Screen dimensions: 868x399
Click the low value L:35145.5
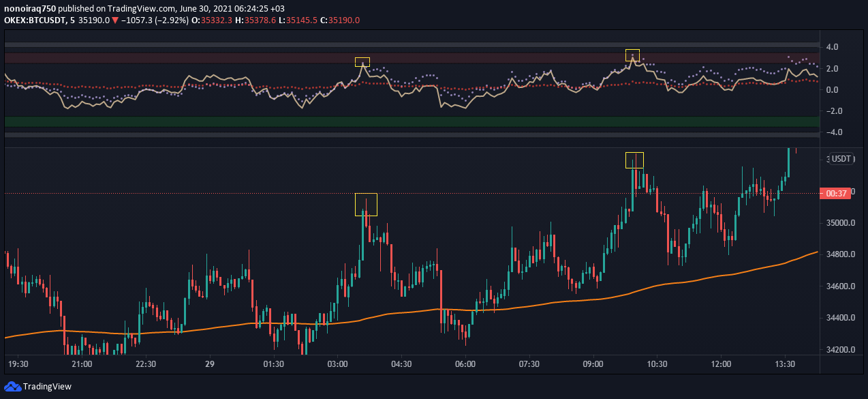tap(298, 20)
